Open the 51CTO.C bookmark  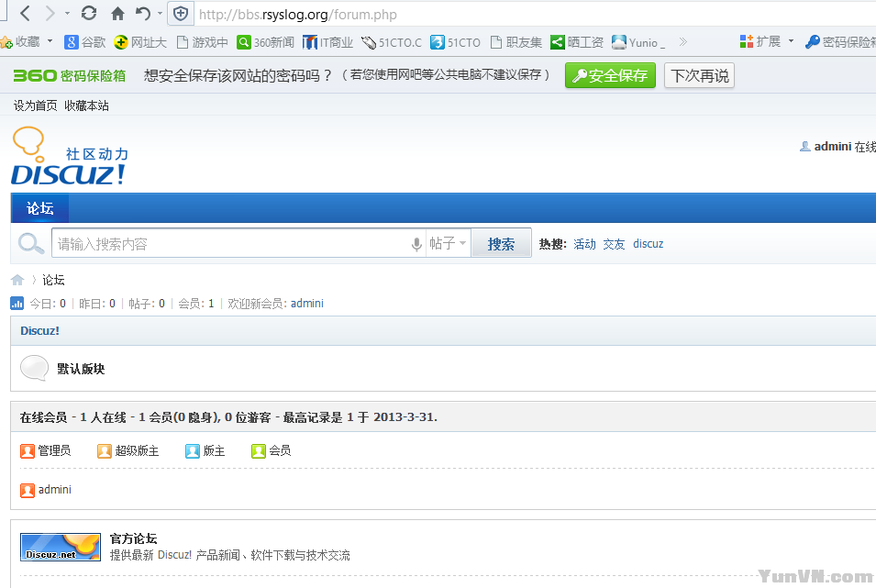point(392,42)
